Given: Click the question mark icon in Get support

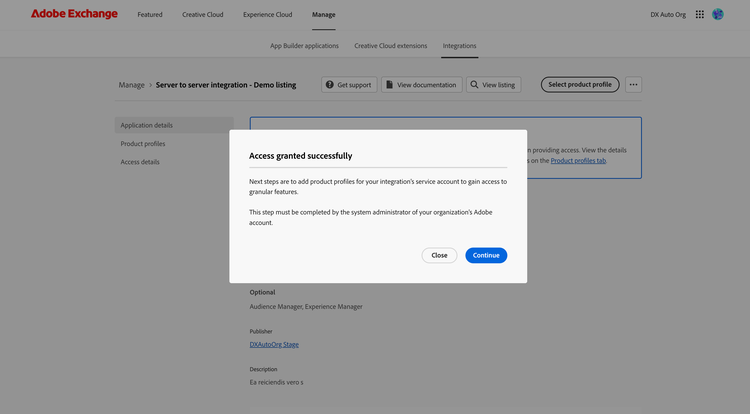Looking at the screenshot, I should tap(330, 85).
